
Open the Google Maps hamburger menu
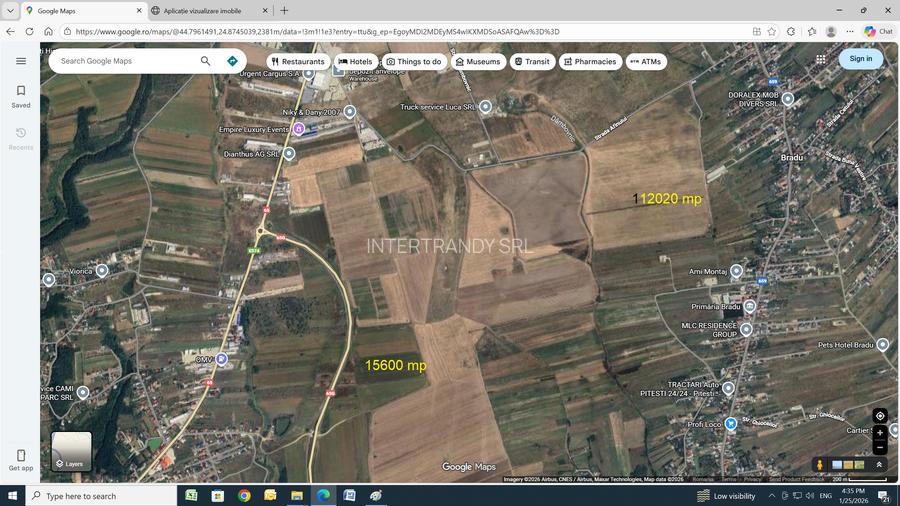click(21, 61)
